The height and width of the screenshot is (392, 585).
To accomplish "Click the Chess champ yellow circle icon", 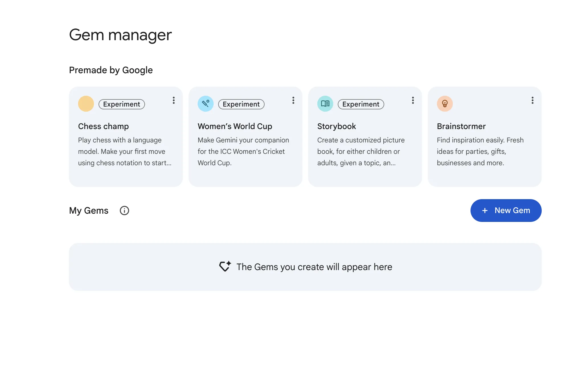I will (86, 104).
